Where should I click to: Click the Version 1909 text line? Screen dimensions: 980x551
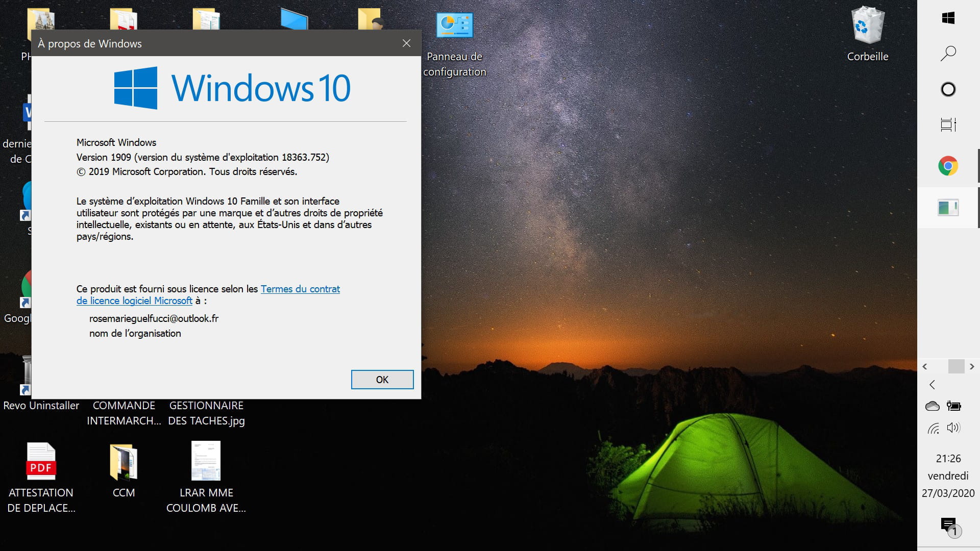203,157
